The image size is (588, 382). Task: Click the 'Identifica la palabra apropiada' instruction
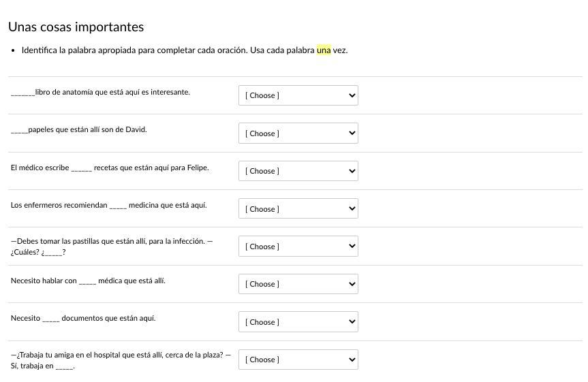pos(134,50)
